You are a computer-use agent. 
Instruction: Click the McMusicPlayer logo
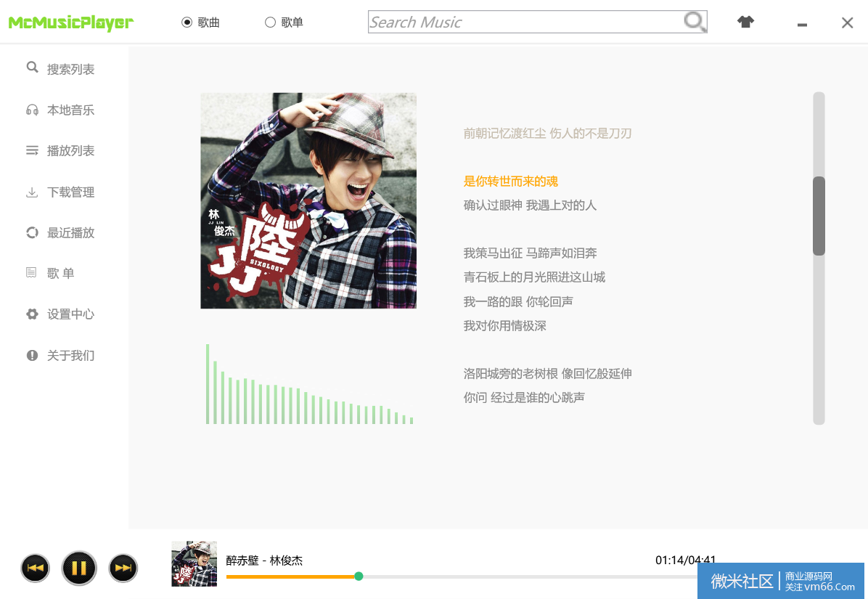pos(71,23)
